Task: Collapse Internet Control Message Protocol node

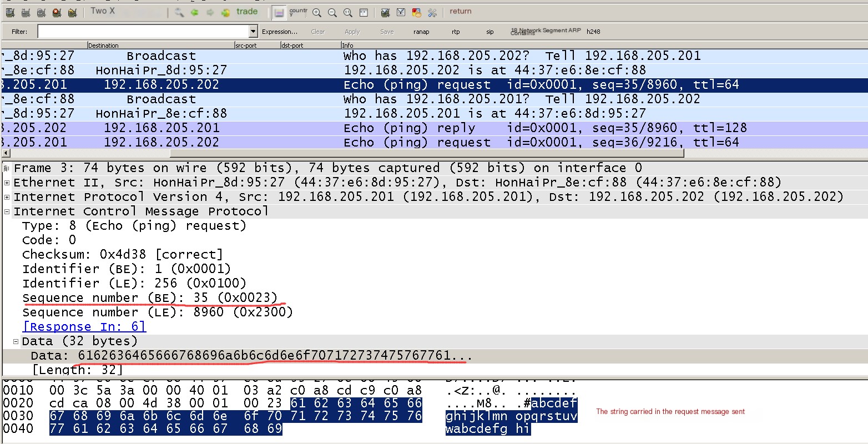Action: pos(7,211)
